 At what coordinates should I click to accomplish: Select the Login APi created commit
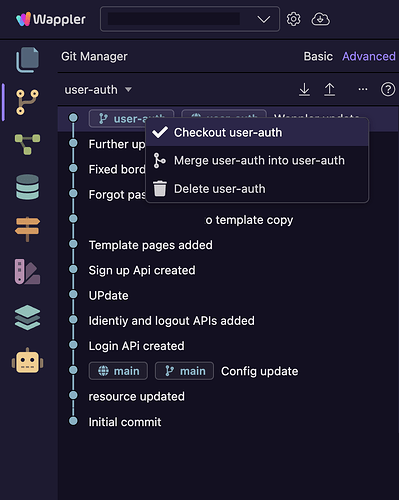coord(136,346)
